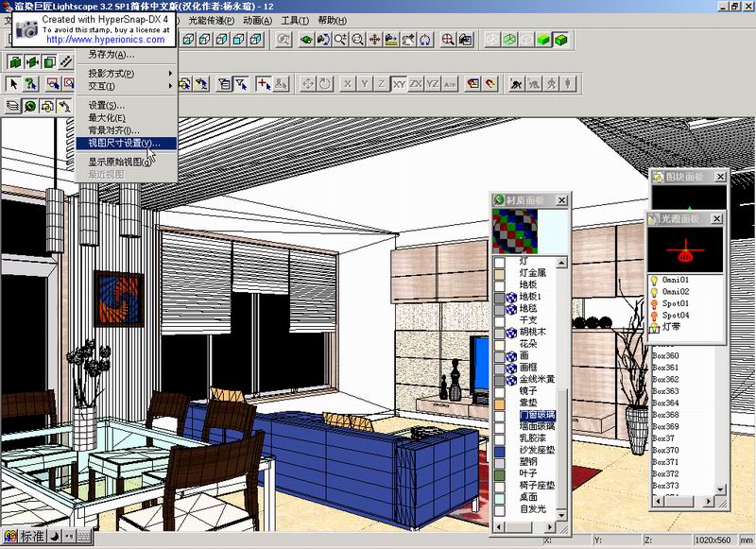The image size is (756, 549).
Task: Open the materials panel green sphere icon
Action: (30, 106)
